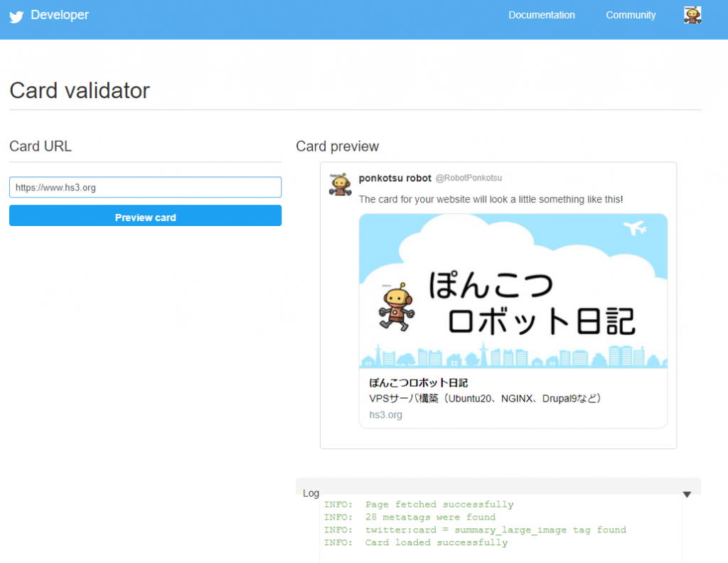Click the hs3.org domain in the card
This screenshot has width=728, height=563.
[385, 415]
